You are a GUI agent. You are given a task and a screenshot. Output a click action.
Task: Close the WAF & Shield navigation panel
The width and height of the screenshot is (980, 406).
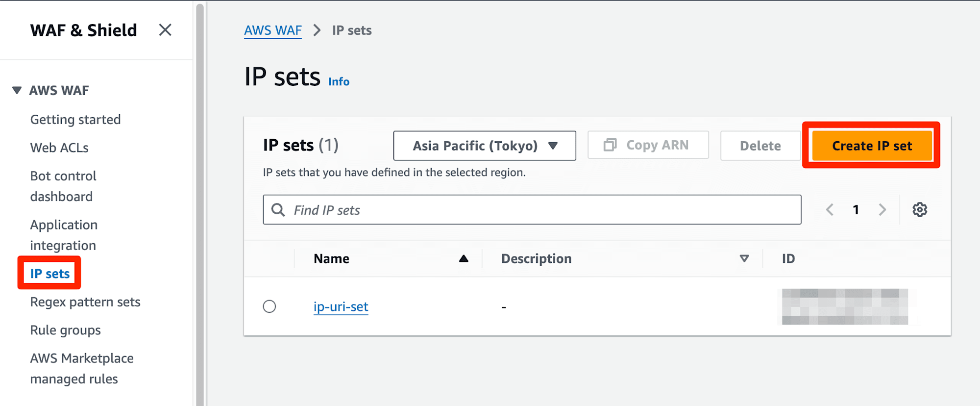[165, 30]
